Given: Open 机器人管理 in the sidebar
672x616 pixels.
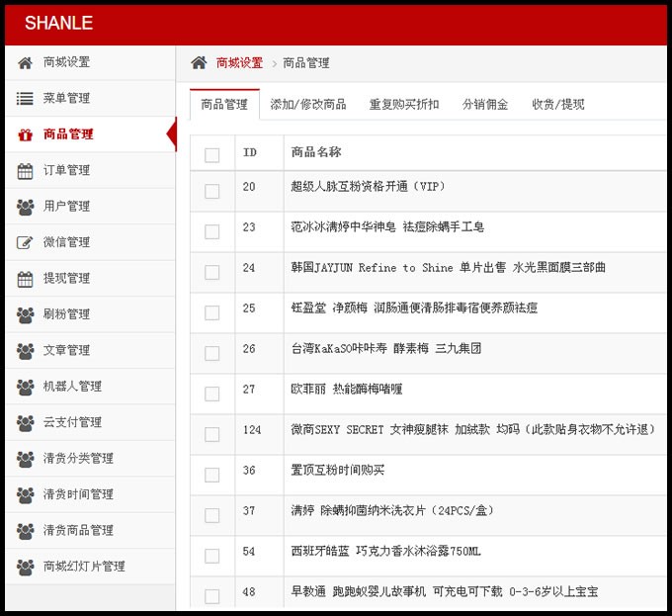Looking at the screenshot, I should (x=90, y=387).
